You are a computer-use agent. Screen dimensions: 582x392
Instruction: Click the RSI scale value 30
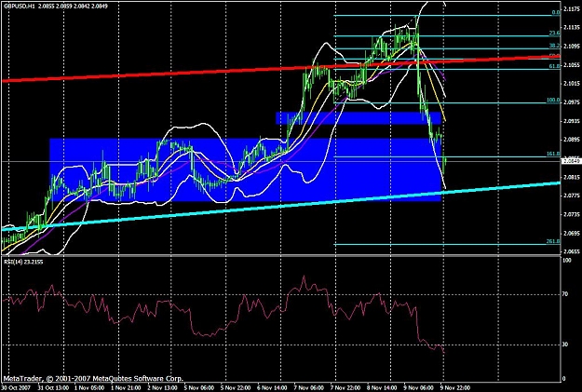click(565, 345)
